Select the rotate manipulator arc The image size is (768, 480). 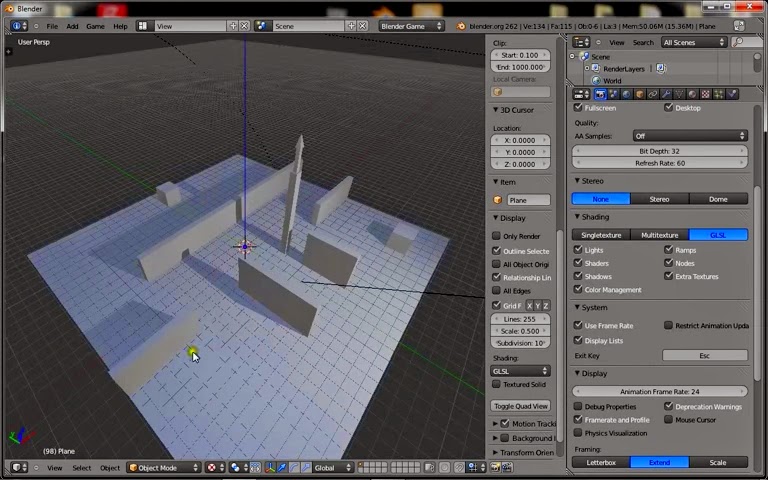tap(294, 468)
